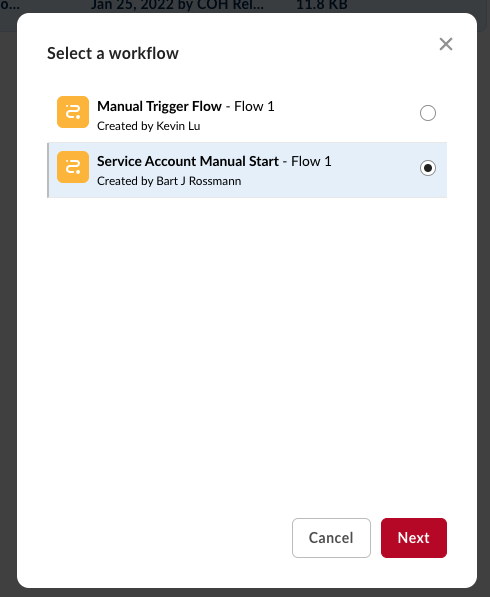Click the empty white area inside the dialog
The width and height of the screenshot is (490, 597).
pos(247,343)
